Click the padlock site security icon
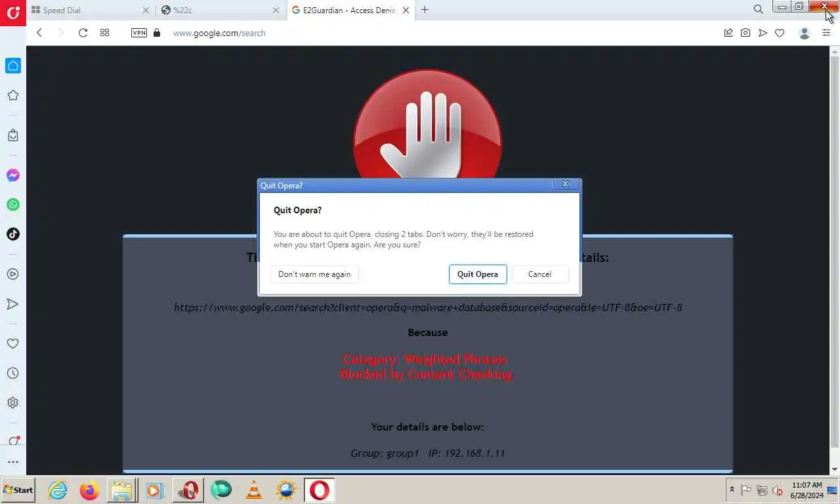This screenshot has height=504, width=840. pyautogui.click(x=156, y=33)
